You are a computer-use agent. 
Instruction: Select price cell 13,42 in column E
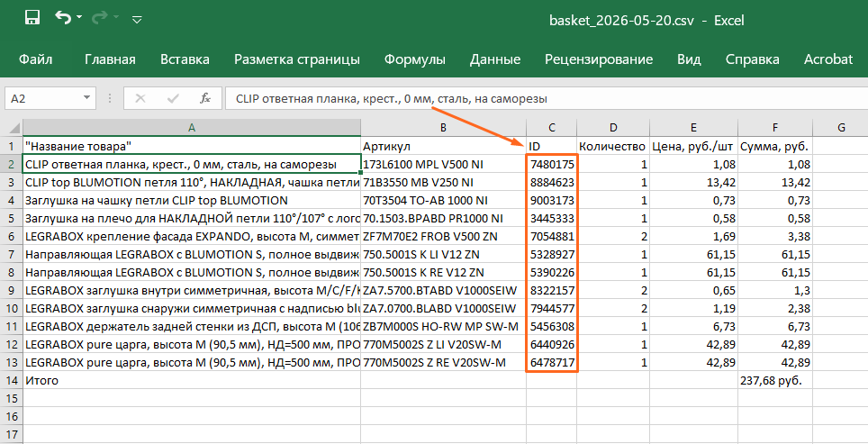(x=693, y=182)
